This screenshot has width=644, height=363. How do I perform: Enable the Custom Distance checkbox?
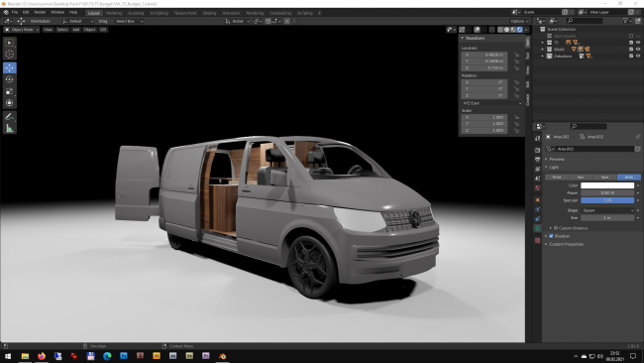click(556, 228)
